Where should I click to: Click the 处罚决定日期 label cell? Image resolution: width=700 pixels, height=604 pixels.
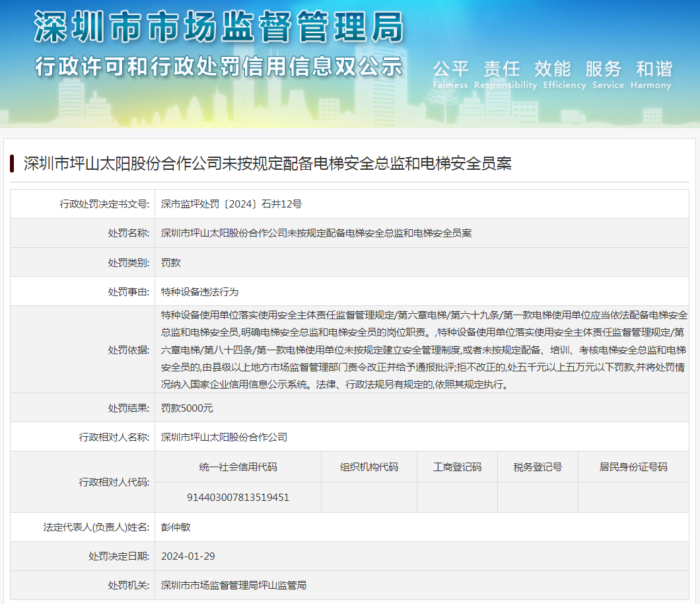[83, 556]
